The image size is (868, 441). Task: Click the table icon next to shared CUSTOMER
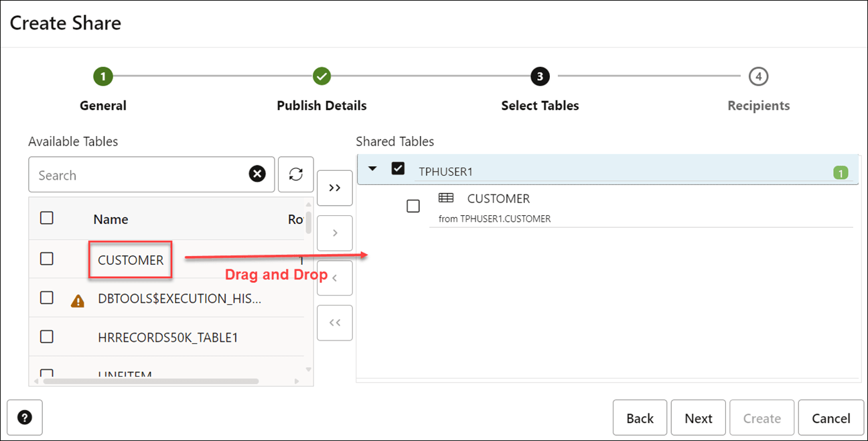pyautogui.click(x=445, y=198)
